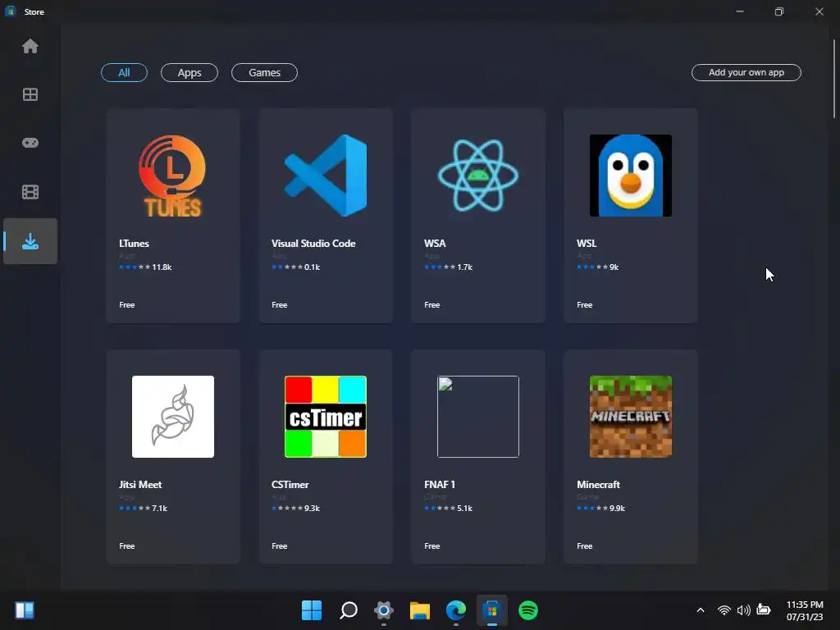Open the LTunes app icon
Viewport: 840px width, 630px height.
tap(172, 176)
